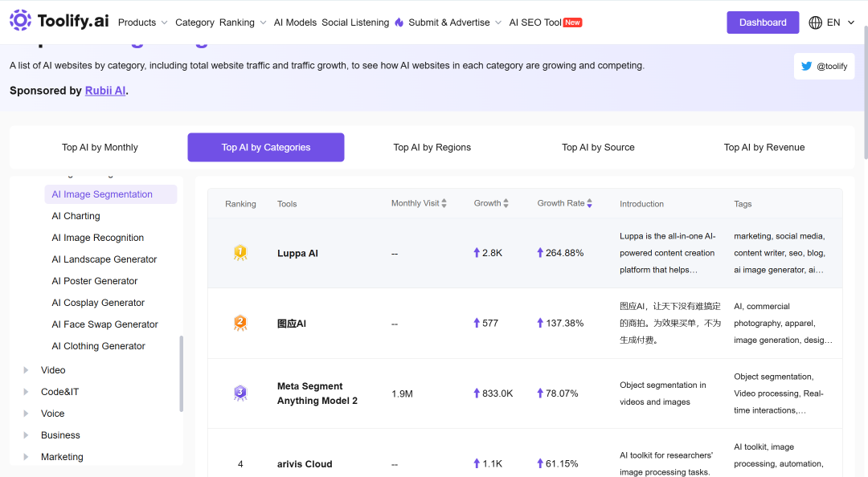
Task: Select AI Image Recognition category
Action: (98, 238)
